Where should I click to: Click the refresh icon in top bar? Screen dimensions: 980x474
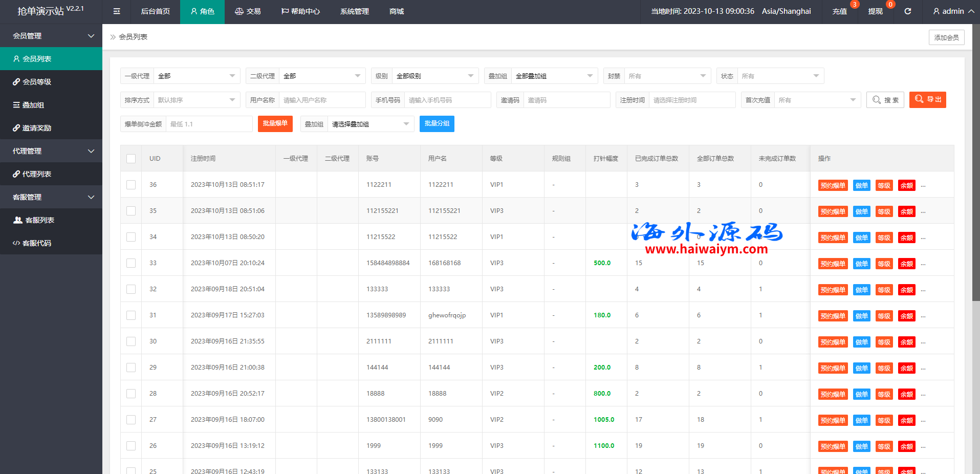tap(907, 11)
